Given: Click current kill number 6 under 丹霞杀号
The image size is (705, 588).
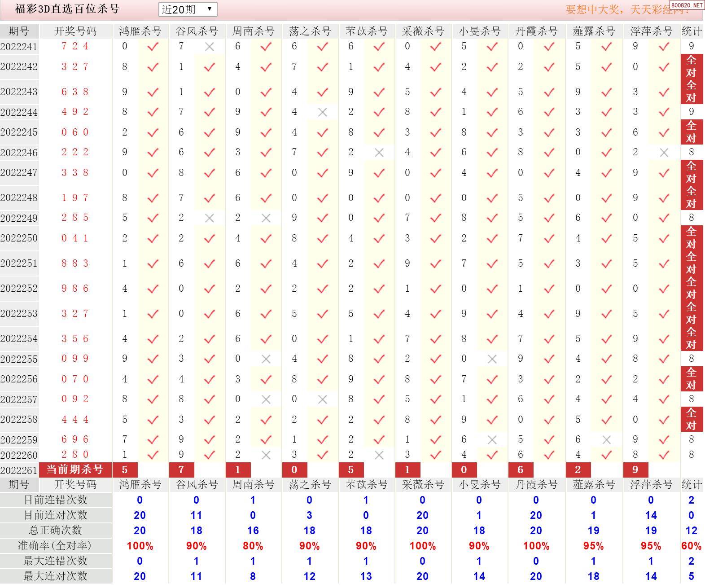Looking at the screenshot, I should (521, 470).
